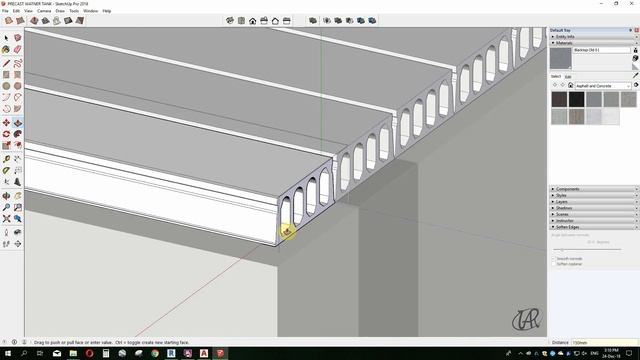Choose the Eraser tool
The width and height of the screenshot is (640, 360).
pos(18,50)
